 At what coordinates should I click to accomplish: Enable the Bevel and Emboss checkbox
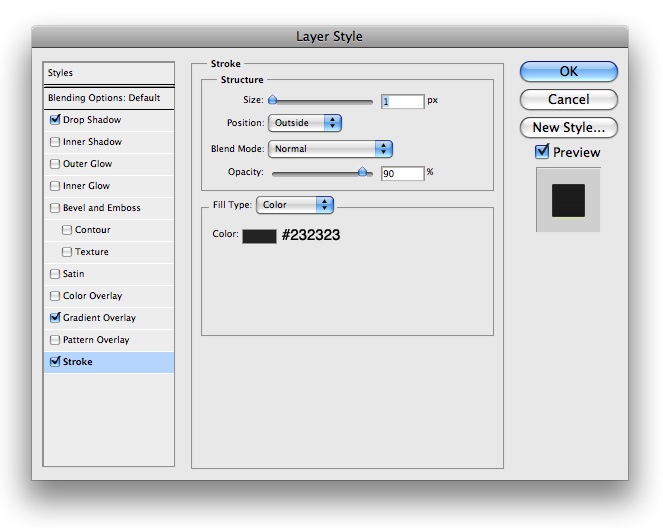(x=55, y=208)
